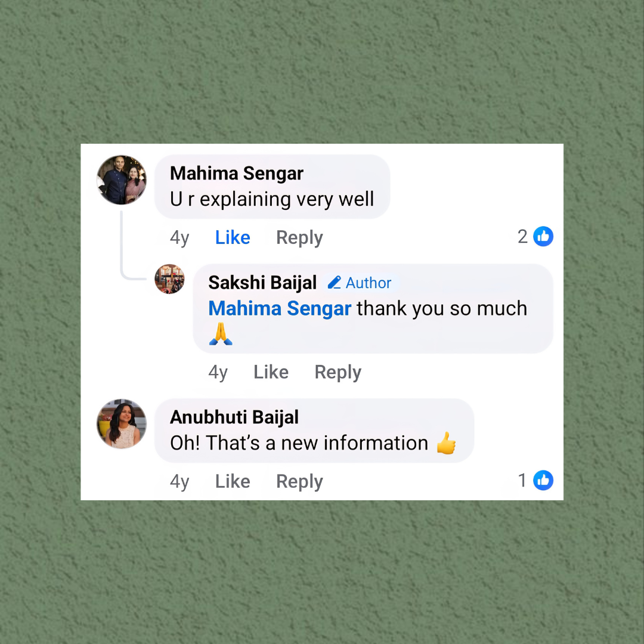This screenshot has height=644, width=644.
Task: Click the 4y timestamp on Mahima's comment
Action: (179, 238)
